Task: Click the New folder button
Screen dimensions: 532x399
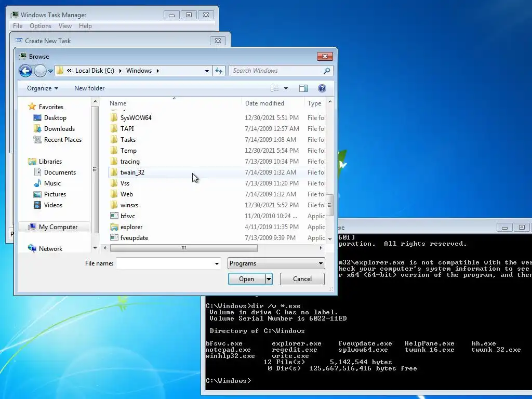Action: (x=89, y=88)
